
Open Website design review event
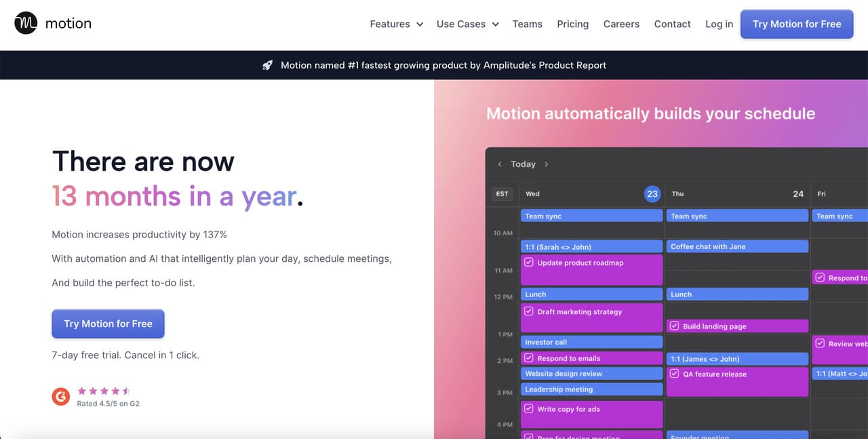(x=591, y=373)
